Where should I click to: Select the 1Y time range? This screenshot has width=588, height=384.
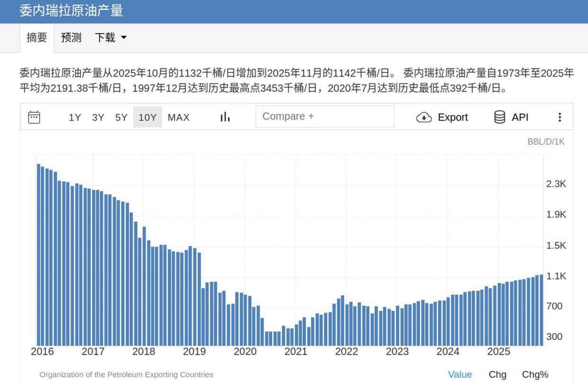75,117
